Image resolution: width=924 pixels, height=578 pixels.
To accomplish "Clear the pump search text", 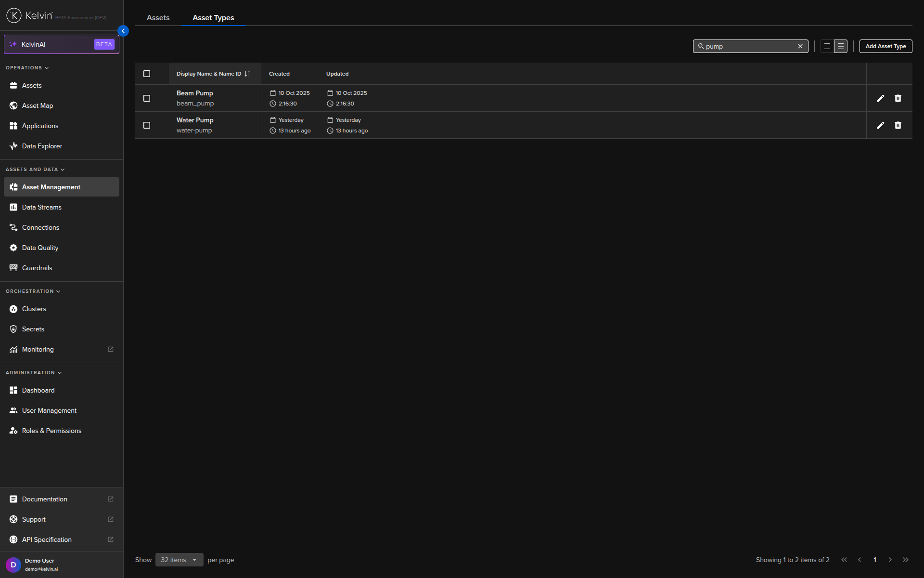I will tap(800, 46).
